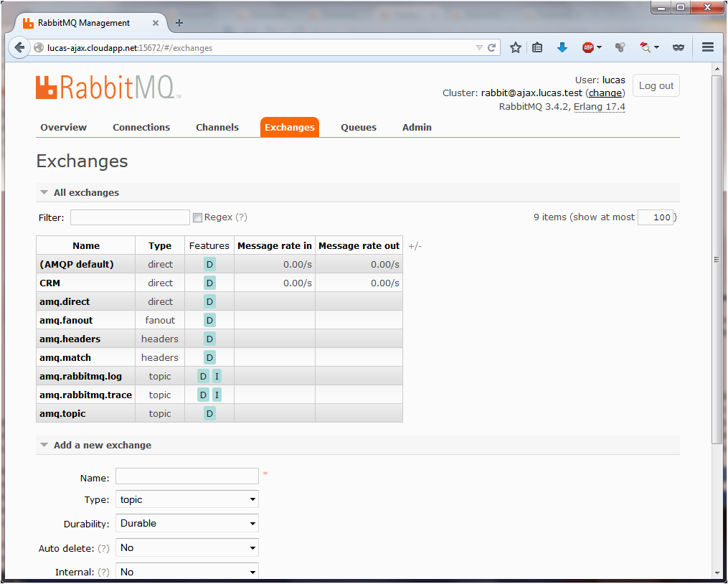Click the page reload icon
Viewport: 728px width, 584px height.
[x=492, y=48]
